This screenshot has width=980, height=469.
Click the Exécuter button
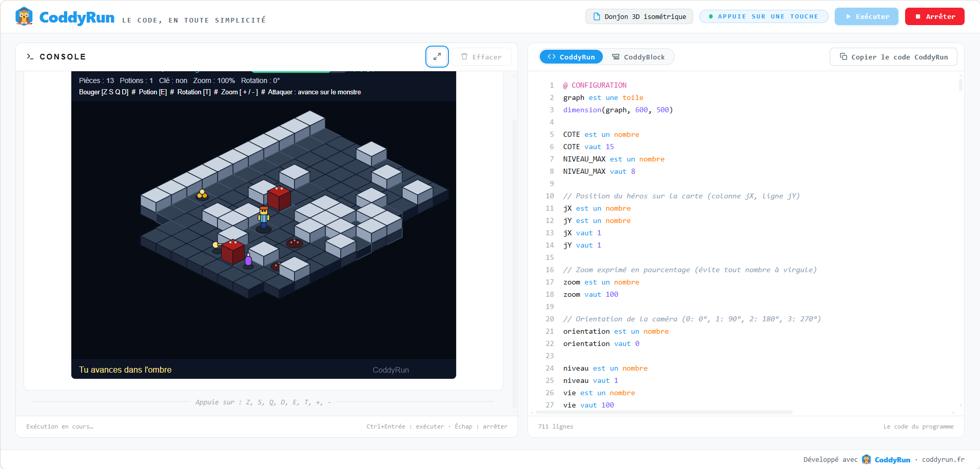pos(867,16)
